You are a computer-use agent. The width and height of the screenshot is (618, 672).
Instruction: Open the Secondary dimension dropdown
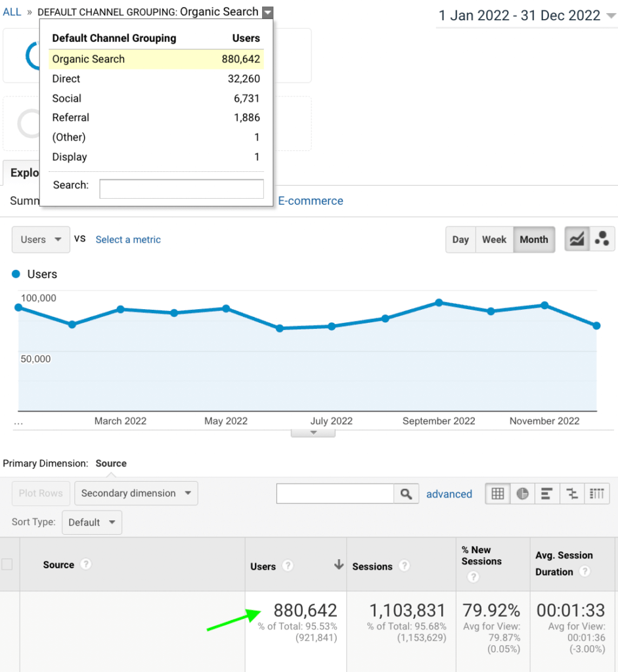tap(136, 493)
